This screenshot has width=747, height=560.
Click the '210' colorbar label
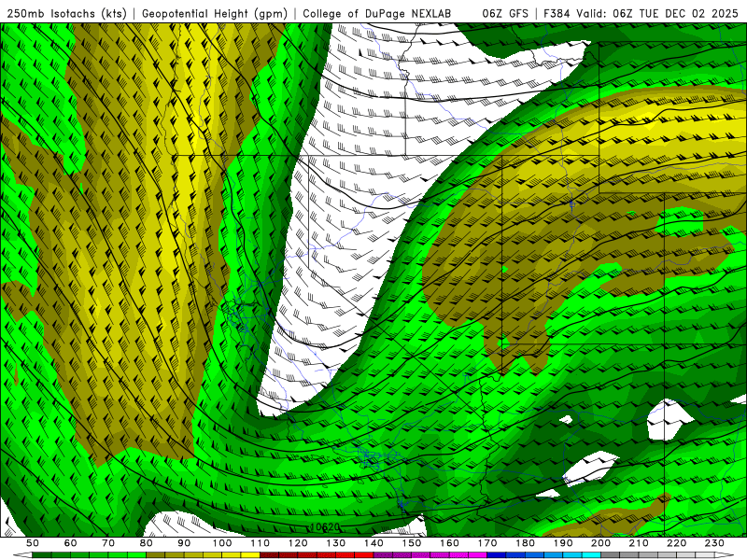click(x=639, y=543)
